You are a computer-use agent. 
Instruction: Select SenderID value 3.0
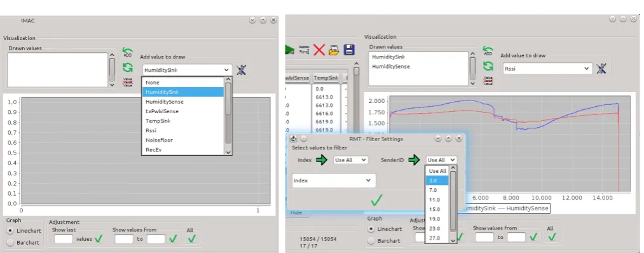437,181
